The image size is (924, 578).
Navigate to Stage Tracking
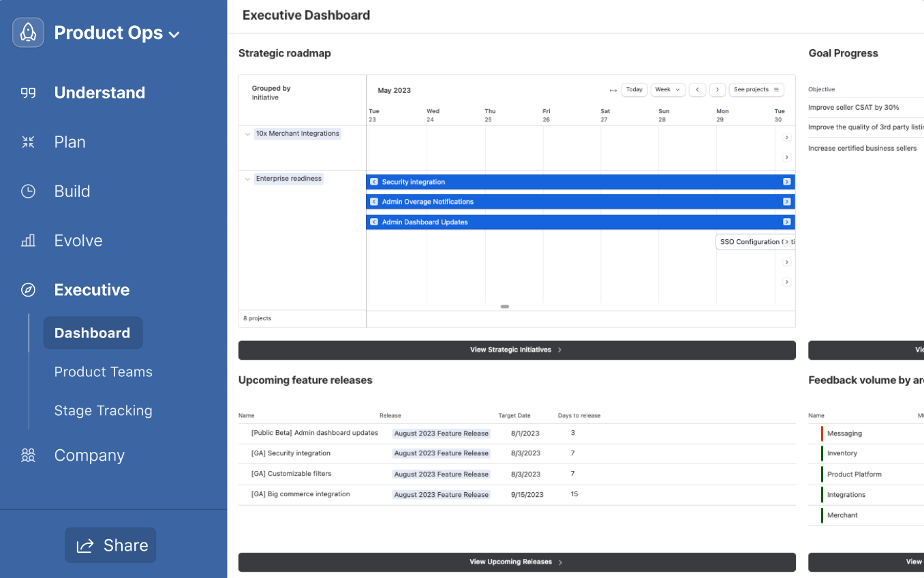103,410
